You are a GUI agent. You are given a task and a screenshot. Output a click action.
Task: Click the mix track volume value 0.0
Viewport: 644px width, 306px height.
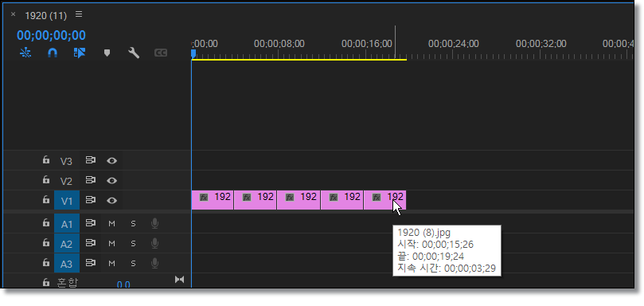[123, 284]
